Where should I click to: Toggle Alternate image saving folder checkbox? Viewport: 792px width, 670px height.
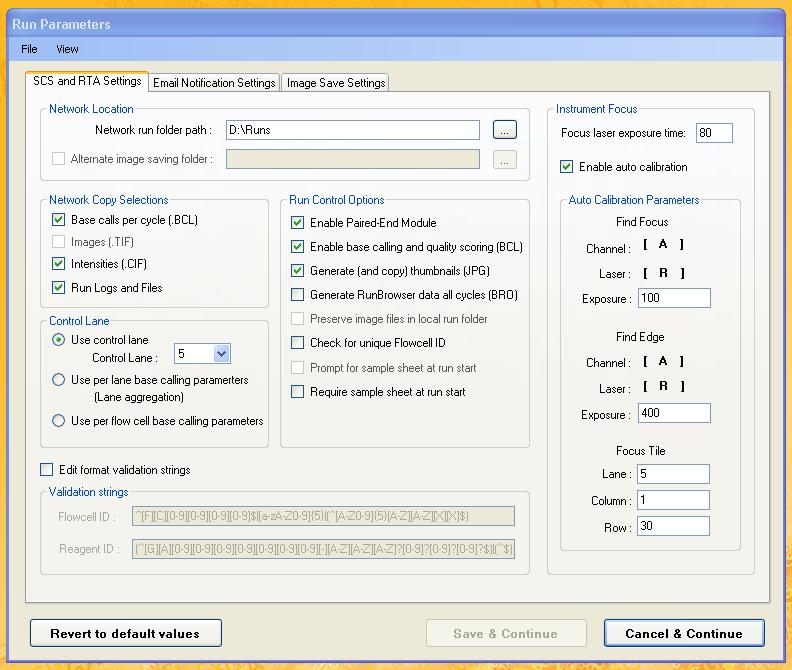click(59, 159)
